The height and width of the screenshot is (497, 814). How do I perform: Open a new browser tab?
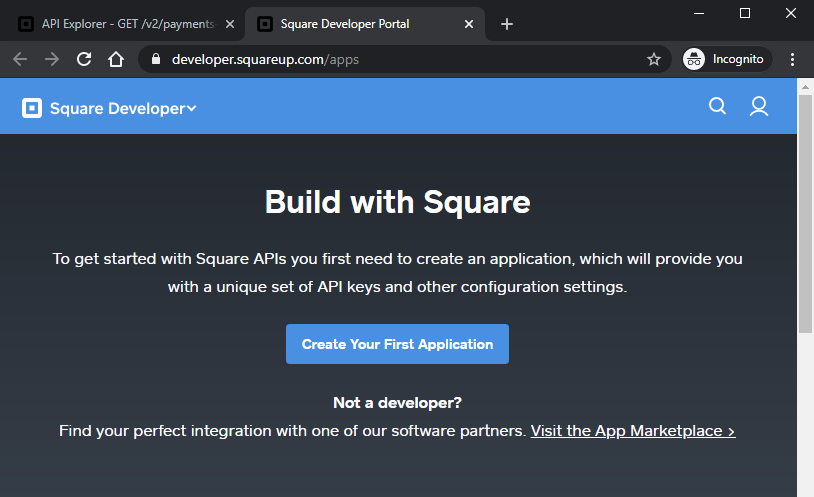click(507, 24)
